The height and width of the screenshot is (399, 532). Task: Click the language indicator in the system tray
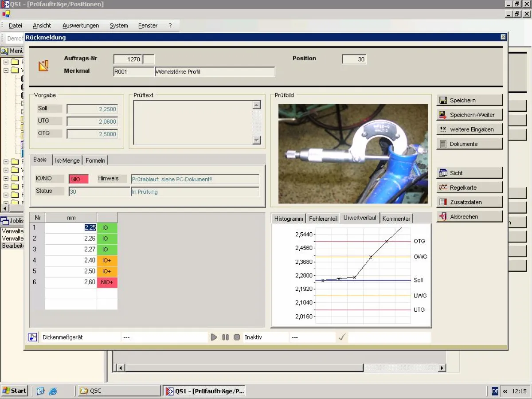[495, 391]
